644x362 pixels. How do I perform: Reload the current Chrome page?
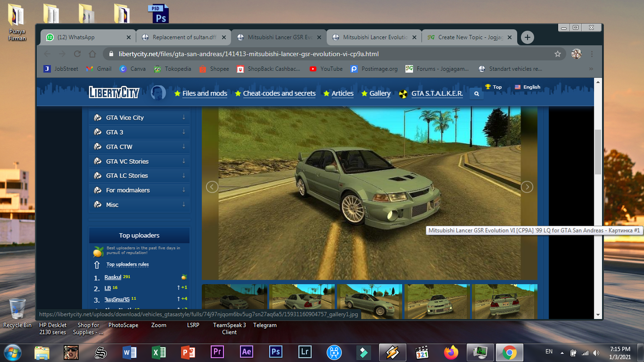(x=77, y=54)
